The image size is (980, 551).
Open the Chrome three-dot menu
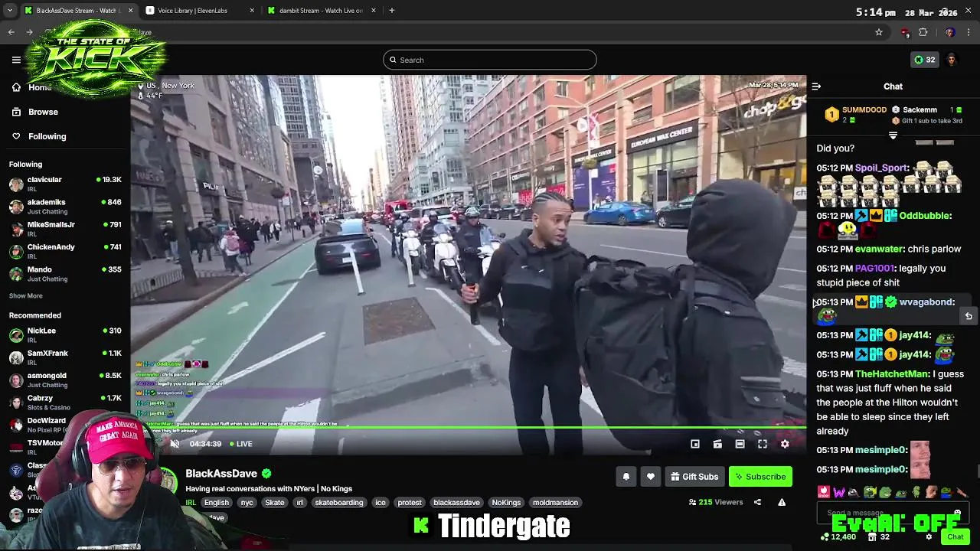pos(969,32)
